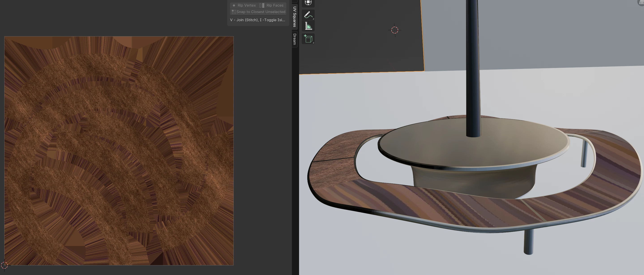Select the Transform tool icon
Viewport: 644px width, 275px height.
click(308, 2)
